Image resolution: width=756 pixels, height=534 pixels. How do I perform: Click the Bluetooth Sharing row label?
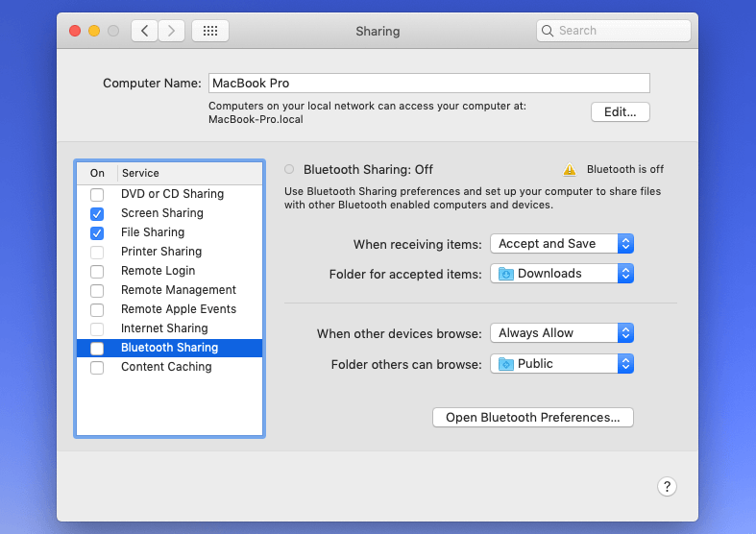point(170,348)
